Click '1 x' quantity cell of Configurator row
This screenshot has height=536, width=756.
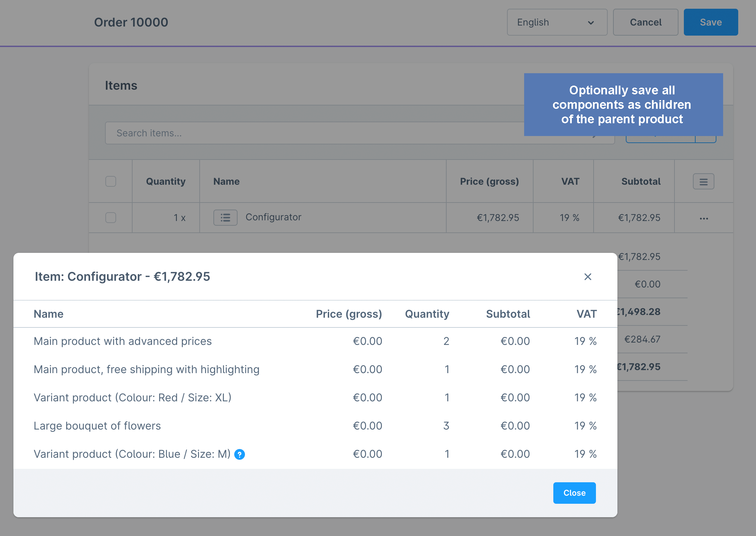point(180,218)
